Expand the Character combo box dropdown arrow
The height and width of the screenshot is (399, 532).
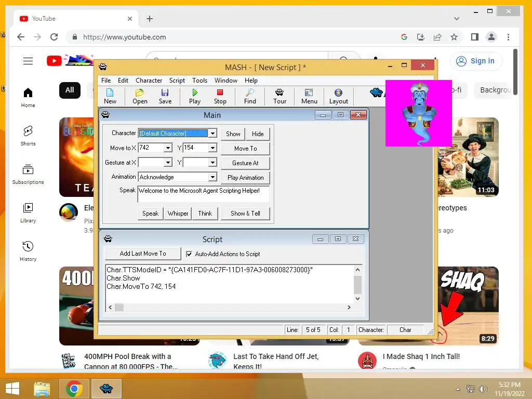212,134
